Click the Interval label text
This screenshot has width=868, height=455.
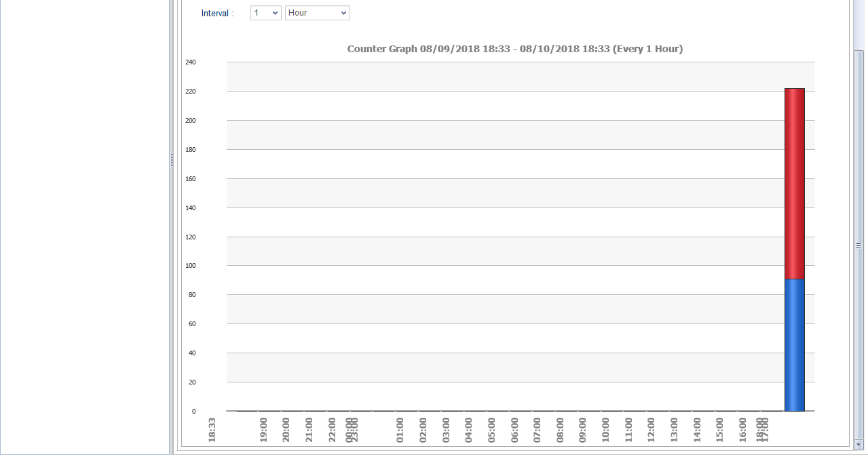pos(217,14)
